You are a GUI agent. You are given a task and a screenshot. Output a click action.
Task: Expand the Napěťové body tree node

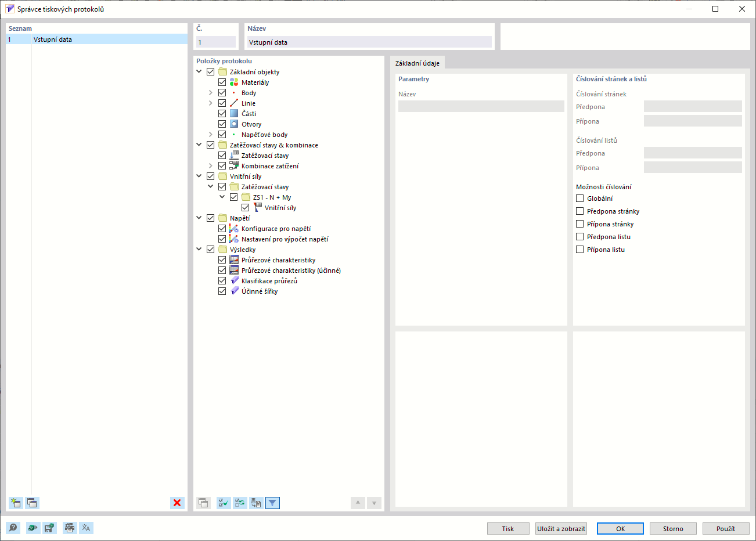211,135
